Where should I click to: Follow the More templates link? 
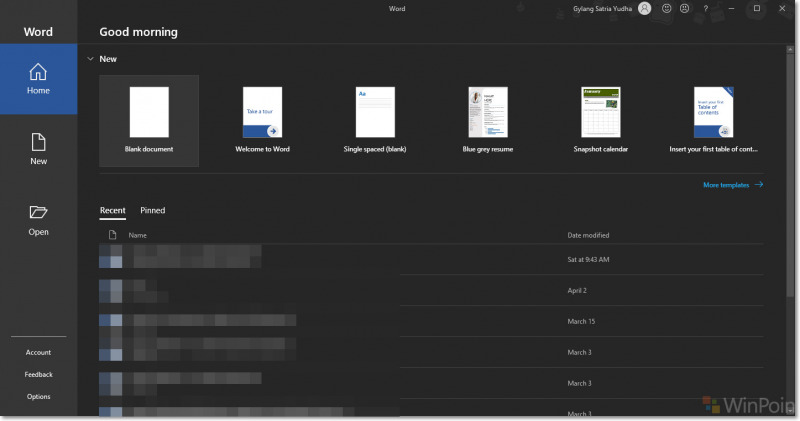(x=733, y=185)
